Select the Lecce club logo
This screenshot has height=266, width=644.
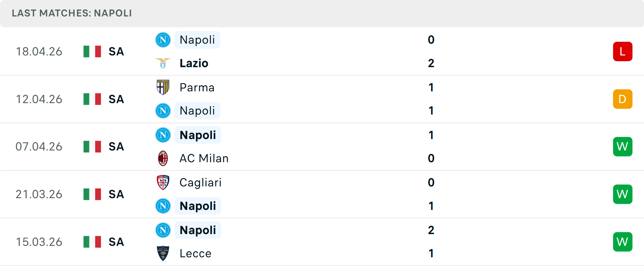163,254
